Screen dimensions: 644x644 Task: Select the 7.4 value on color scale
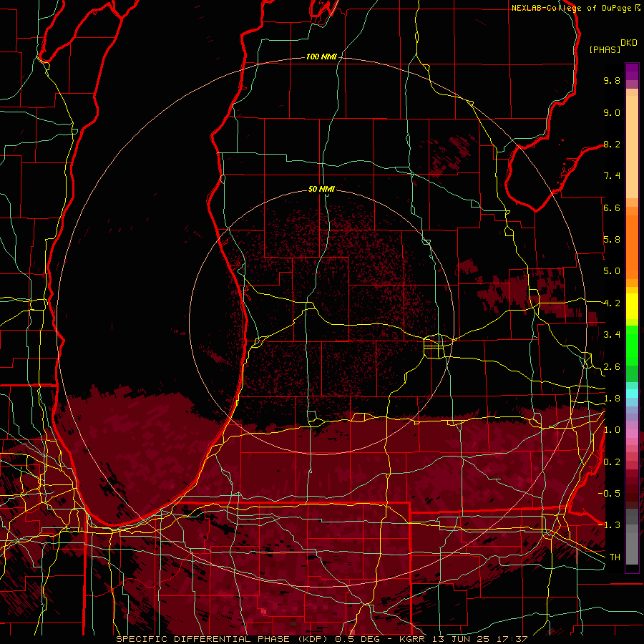[612, 176]
